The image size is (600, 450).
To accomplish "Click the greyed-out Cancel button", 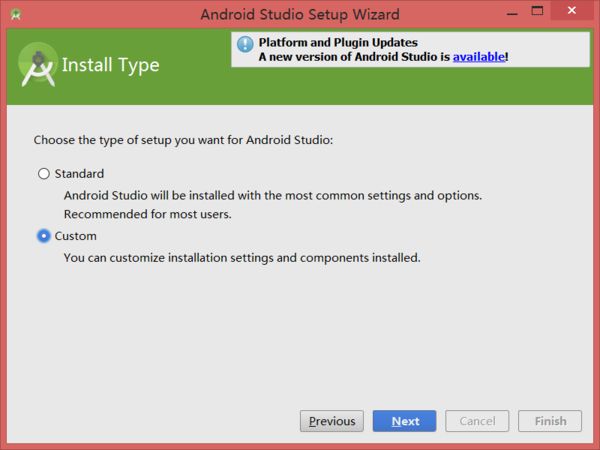I will [x=477, y=421].
